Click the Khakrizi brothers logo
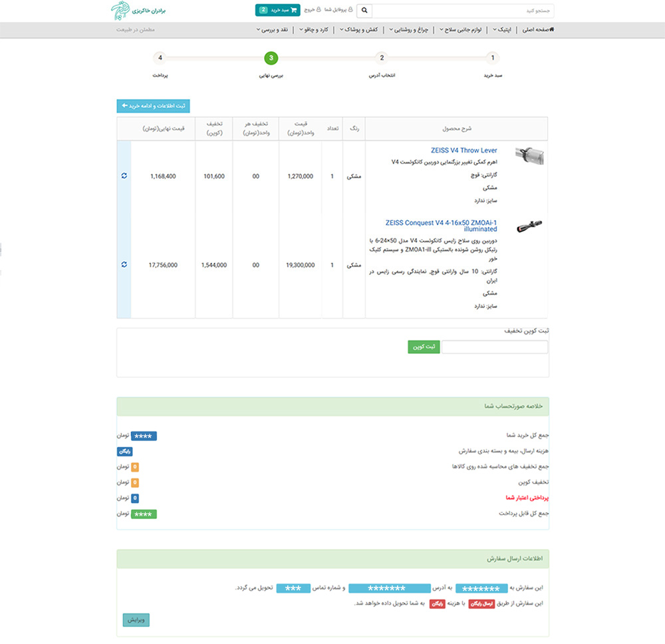665x644 pixels. pos(138,11)
